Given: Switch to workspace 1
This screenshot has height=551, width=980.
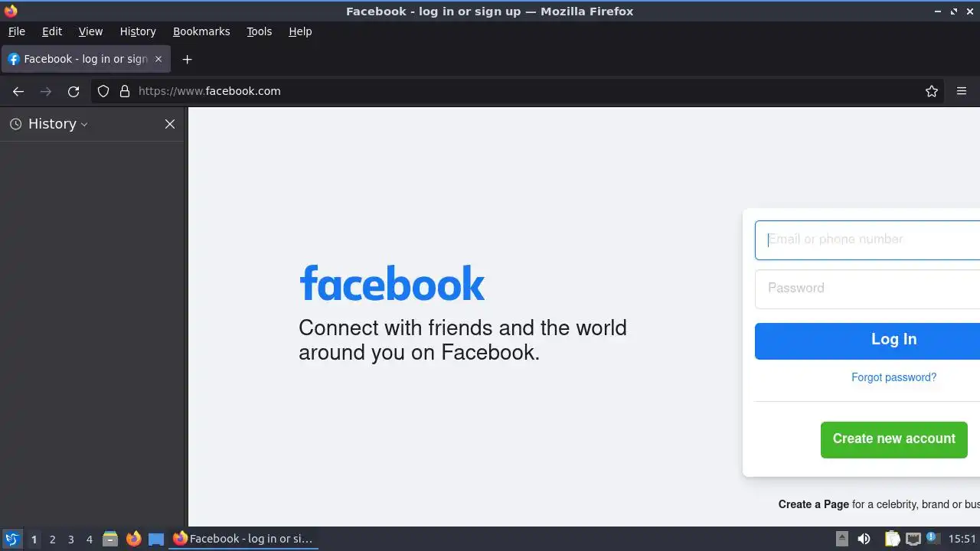Looking at the screenshot, I should 34,539.
